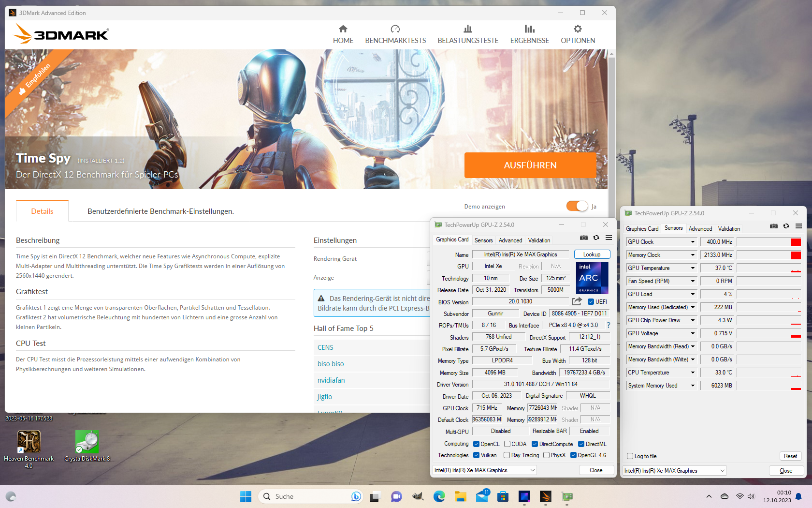Image resolution: width=812 pixels, height=508 pixels.
Task: Click the 3DMark icon in the taskbar
Action: tap(546, 496)
